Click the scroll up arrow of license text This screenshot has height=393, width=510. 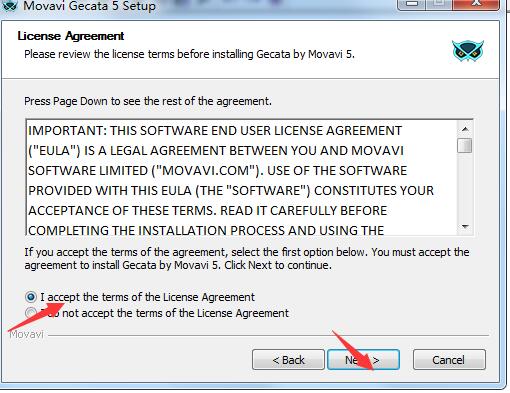pos(465,129)
